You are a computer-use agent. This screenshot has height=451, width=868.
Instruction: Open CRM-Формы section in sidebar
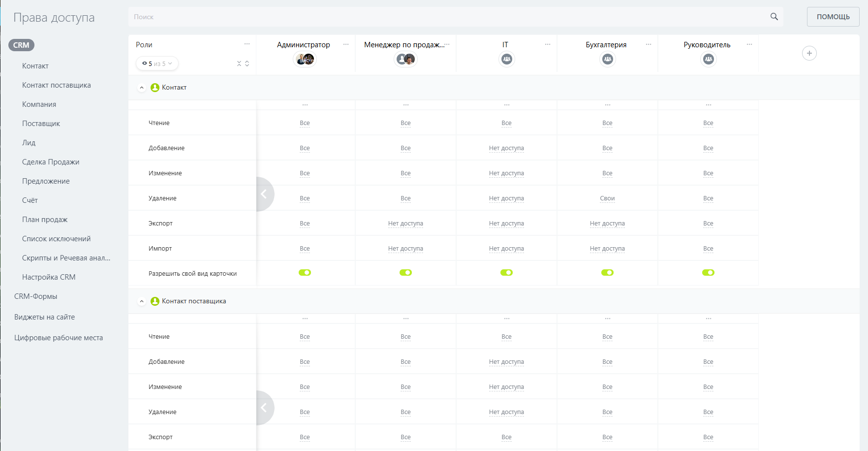click(35, 296)
